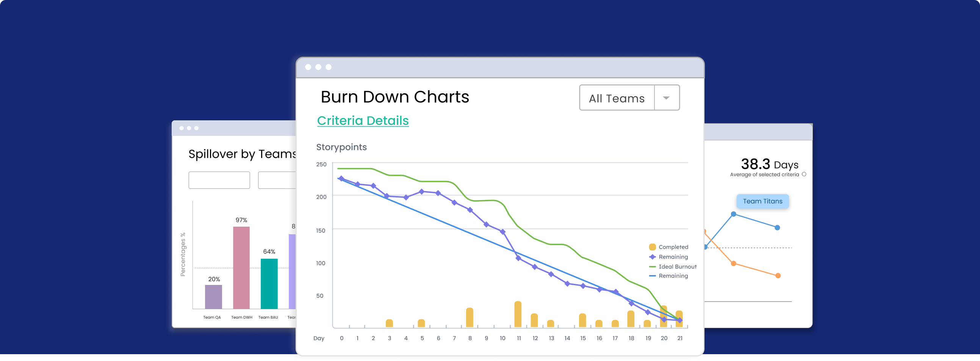Click the first empty filter box under Spillover

pyautogui.click(x=219, y=180)
